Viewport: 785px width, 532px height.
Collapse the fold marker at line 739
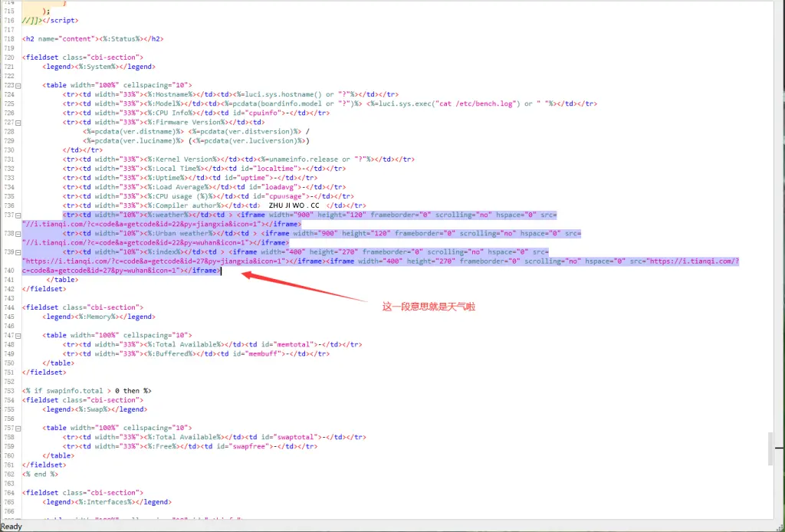pyautogui.click(x=18, y=252)
